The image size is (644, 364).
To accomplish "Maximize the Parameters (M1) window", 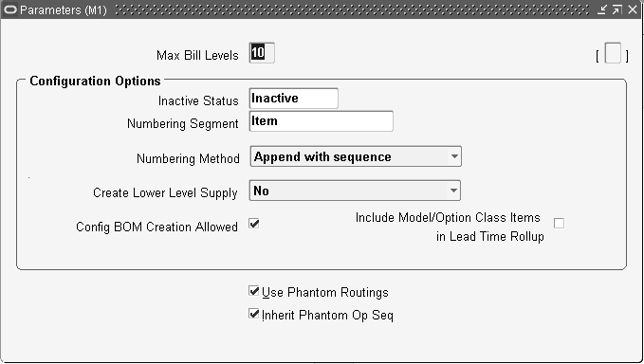I will pyautogui.click(x=616, y=9).
